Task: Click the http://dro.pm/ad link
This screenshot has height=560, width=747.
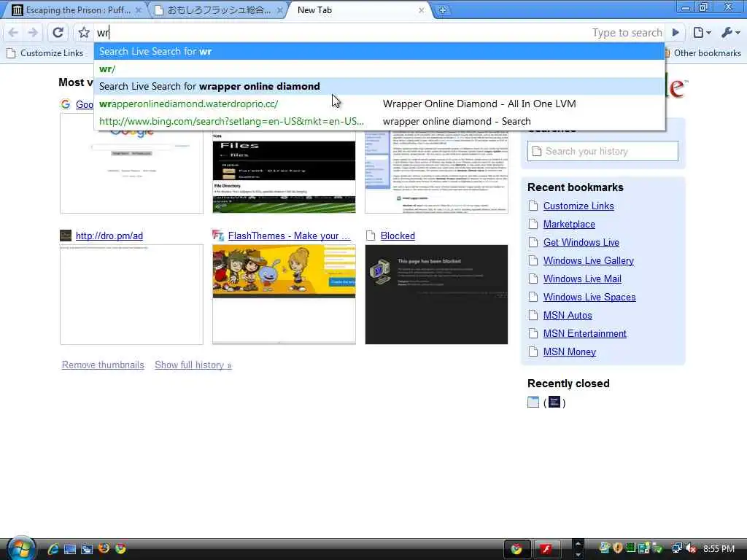Action: click(x=109, y=236)
